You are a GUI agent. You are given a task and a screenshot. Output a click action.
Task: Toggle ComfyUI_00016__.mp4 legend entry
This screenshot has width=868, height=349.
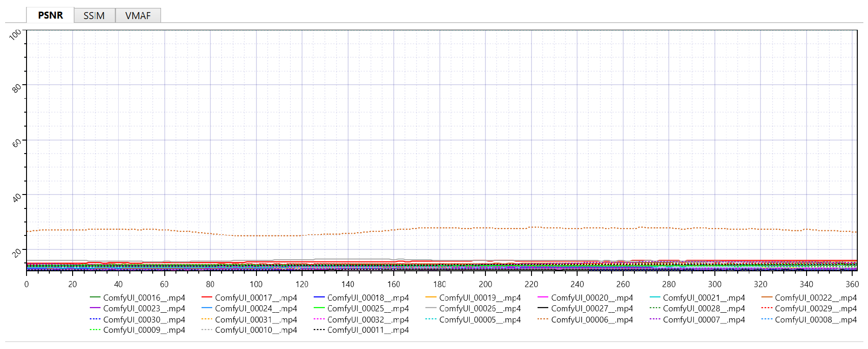[144, 298]
